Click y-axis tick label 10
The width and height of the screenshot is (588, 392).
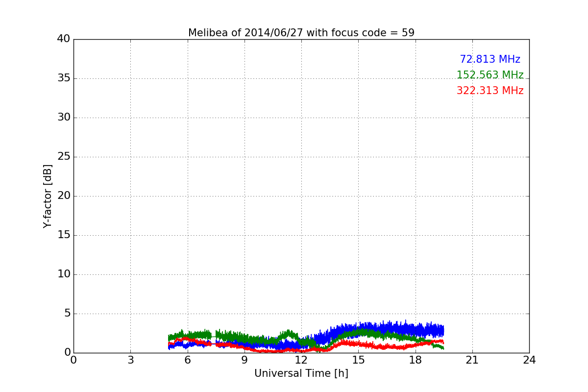(64, 274)
